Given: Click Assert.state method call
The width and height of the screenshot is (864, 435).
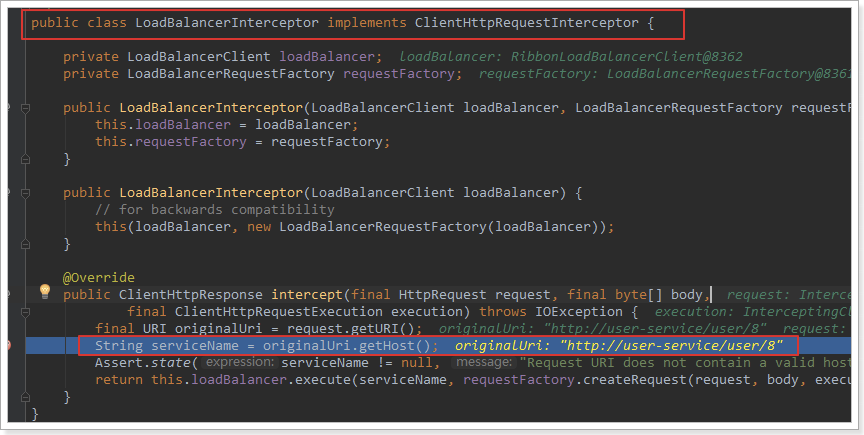Looking at the screenshot, I should point(143,363).
